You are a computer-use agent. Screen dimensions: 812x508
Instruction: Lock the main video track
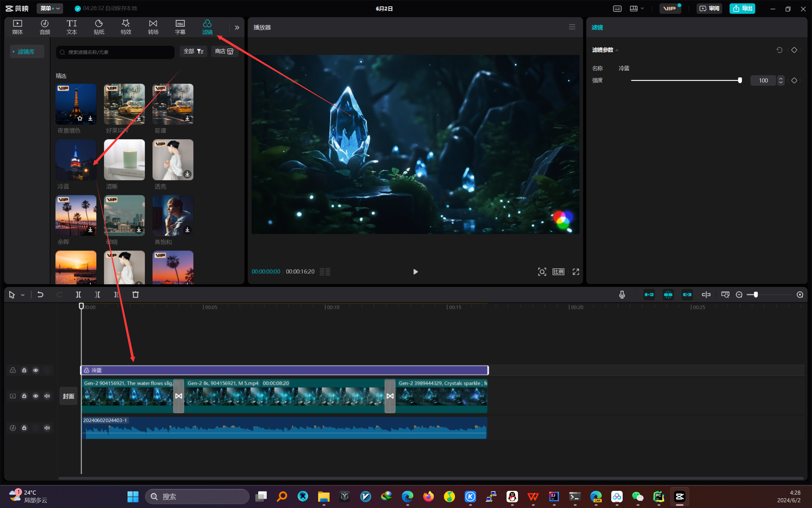click(24, 396)
